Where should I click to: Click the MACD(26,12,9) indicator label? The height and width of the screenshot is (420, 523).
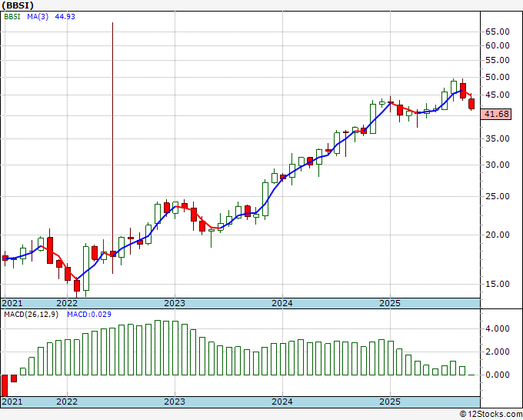click(31, 315)
